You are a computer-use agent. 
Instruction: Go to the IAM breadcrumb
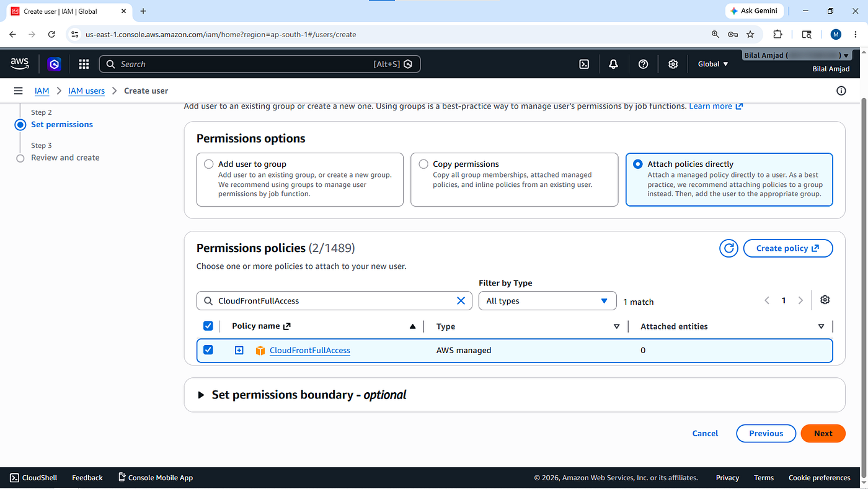pyautogui.click(x=42, y=91)
